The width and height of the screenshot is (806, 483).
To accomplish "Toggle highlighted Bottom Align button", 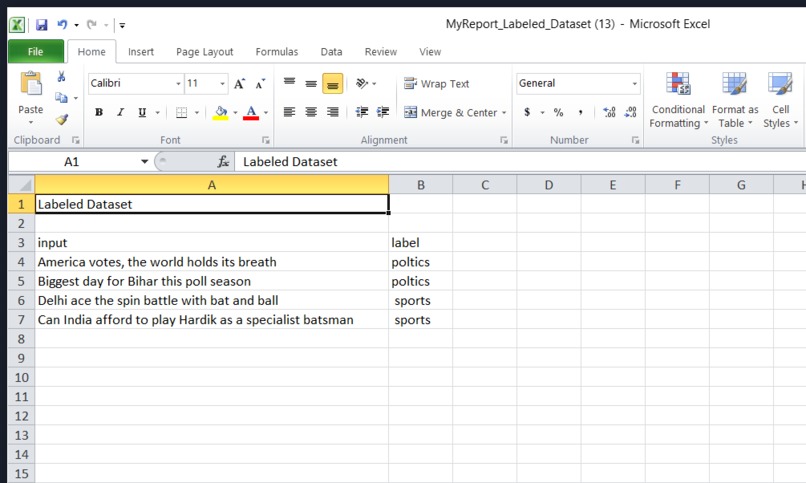I will (x=333, y=83).
